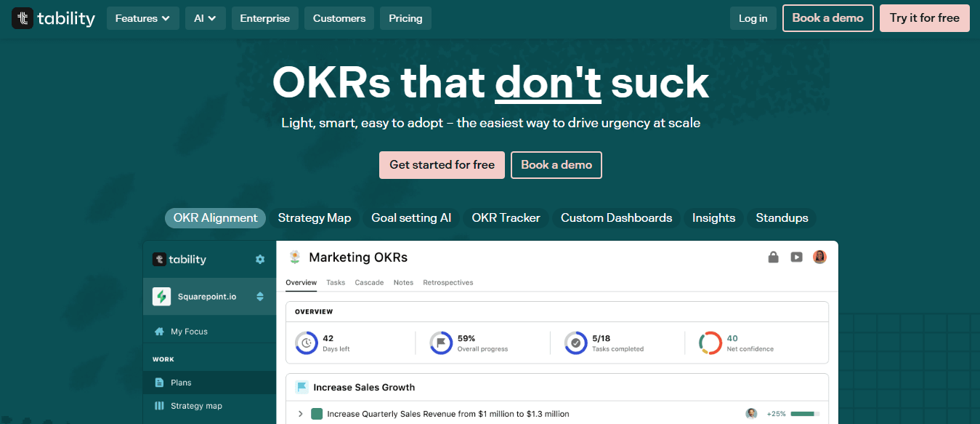Click the green status square on Quarterly Sales row

(x=317, y=414)
